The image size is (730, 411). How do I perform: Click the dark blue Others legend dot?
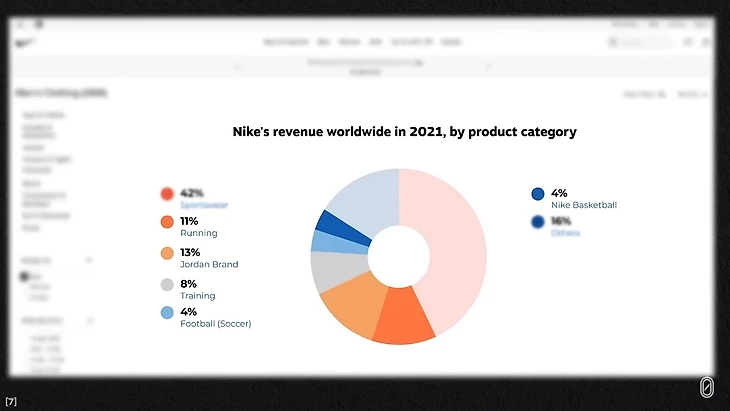coord(538,223)
